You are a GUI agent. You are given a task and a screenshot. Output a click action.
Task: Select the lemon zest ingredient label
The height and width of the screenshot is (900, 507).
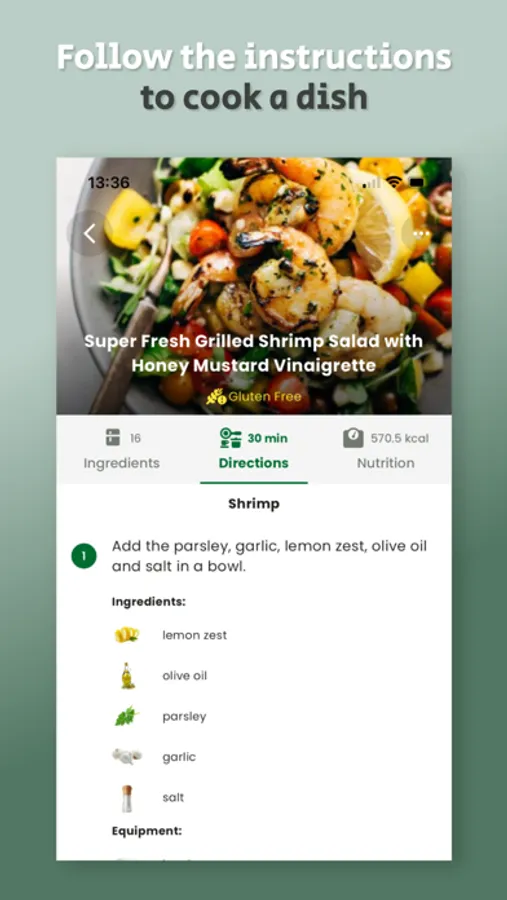(195, 635)
